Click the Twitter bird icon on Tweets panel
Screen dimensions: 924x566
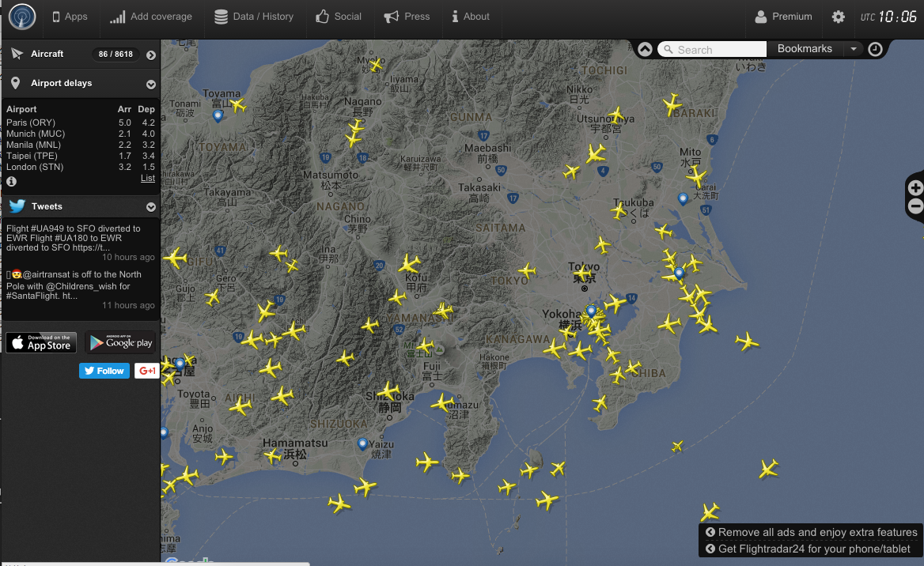pyautogui.click(x=15, y=206)
